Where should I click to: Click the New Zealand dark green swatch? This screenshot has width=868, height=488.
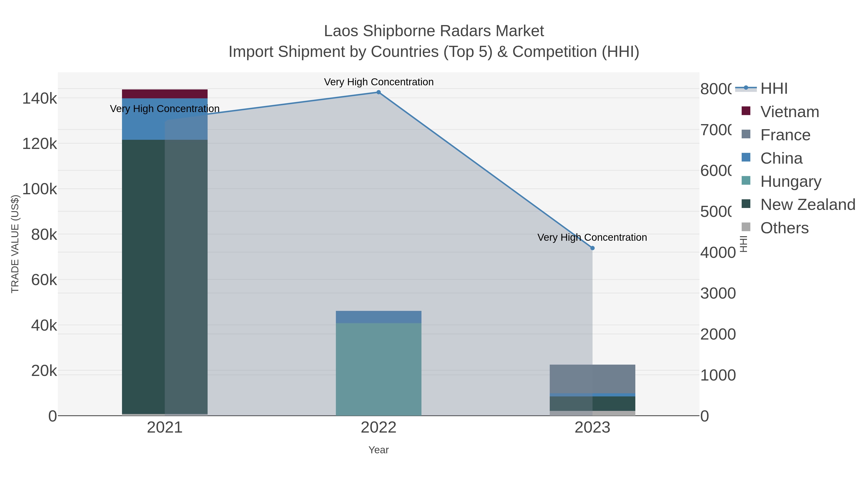click(746, 204)
